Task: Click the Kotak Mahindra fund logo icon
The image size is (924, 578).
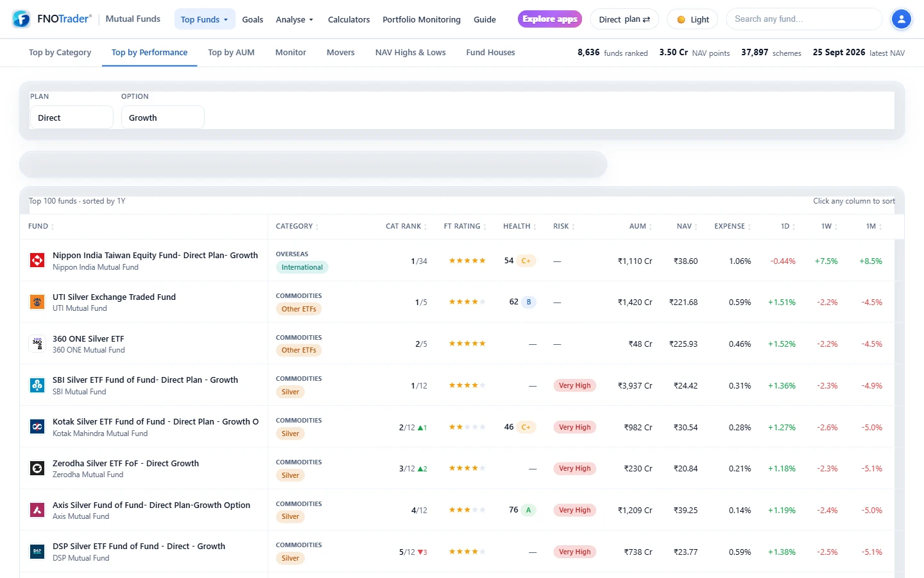Action: [37, 427]
